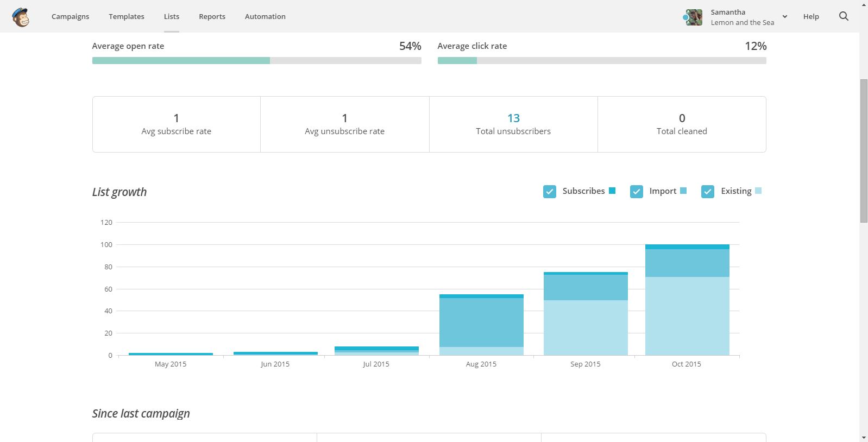868x442 pixels.
Task: Click the Subscribes legend color square
Action: tap(612, 191)
